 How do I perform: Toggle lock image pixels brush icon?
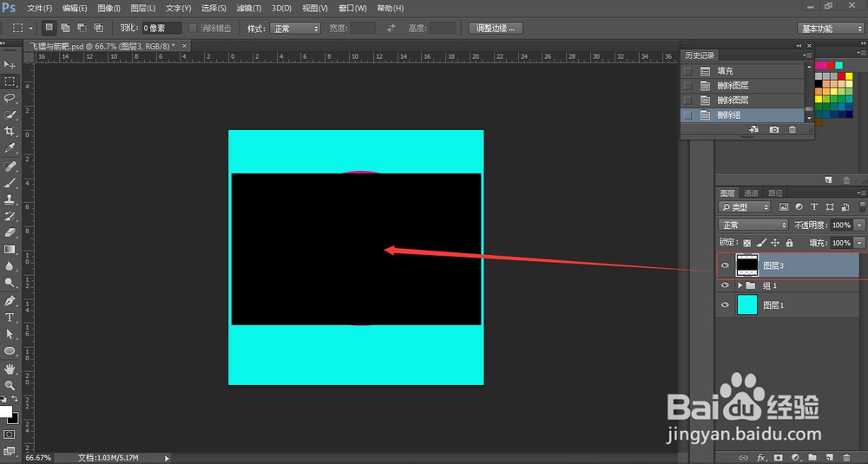(x=761, y=243)
